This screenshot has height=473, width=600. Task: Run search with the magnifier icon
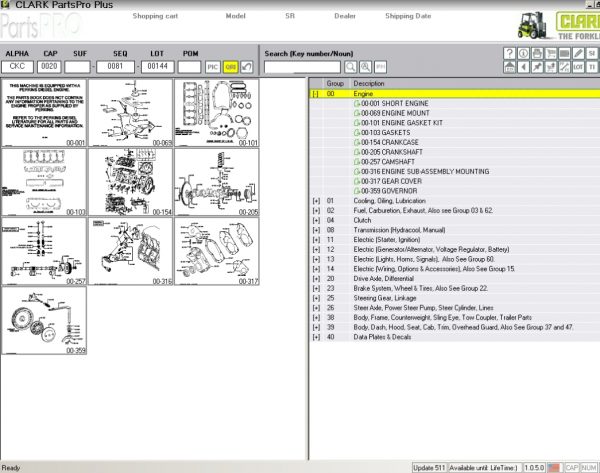(351, 67)
